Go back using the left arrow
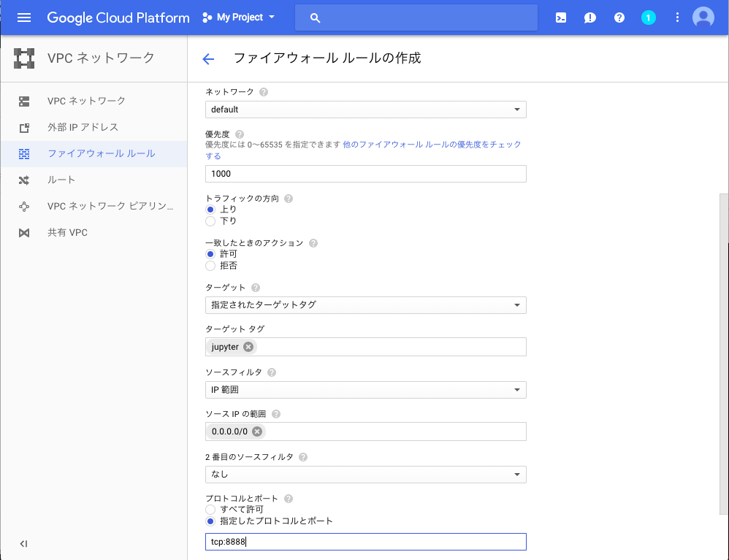Viewport: 729px width, 560px height. (208, 58)
